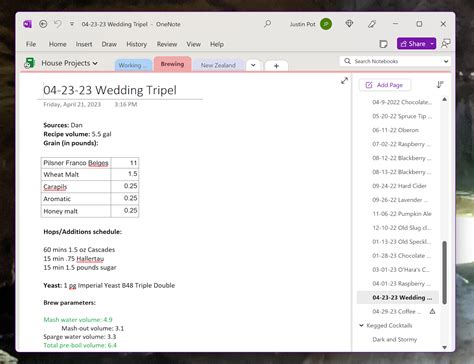The image size is (474, 364).
Task: Show more section tabs chevron
Action: [x=253, y=65]
